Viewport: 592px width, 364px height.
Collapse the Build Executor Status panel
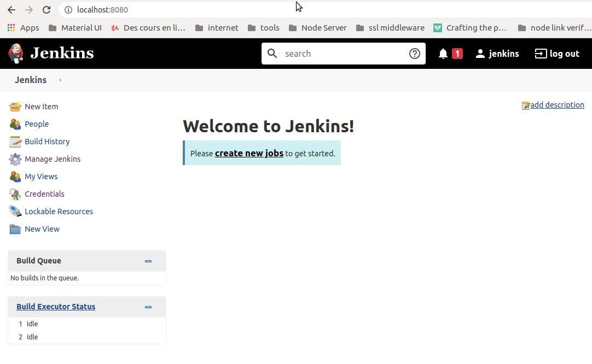(x=148, y=307)
